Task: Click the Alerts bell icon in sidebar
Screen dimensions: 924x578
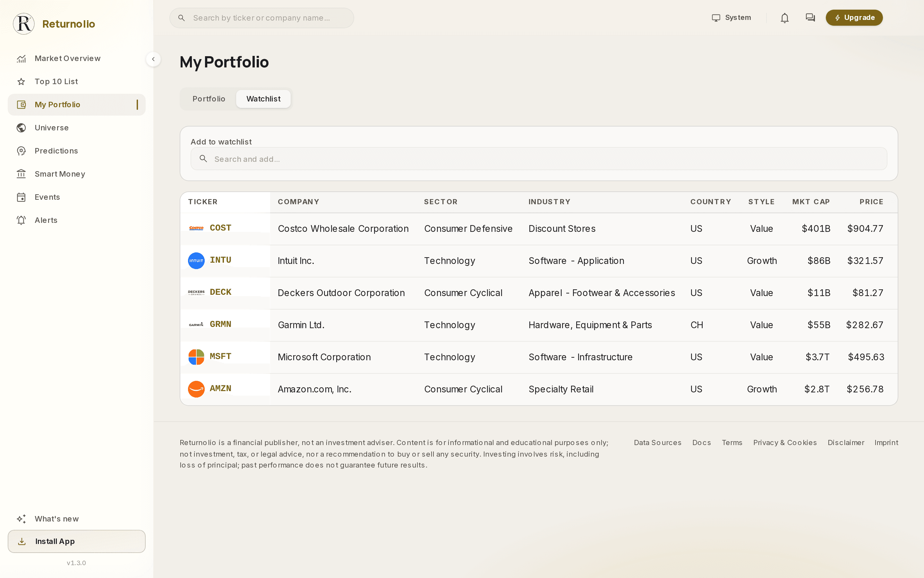Action: coord(21,220)
